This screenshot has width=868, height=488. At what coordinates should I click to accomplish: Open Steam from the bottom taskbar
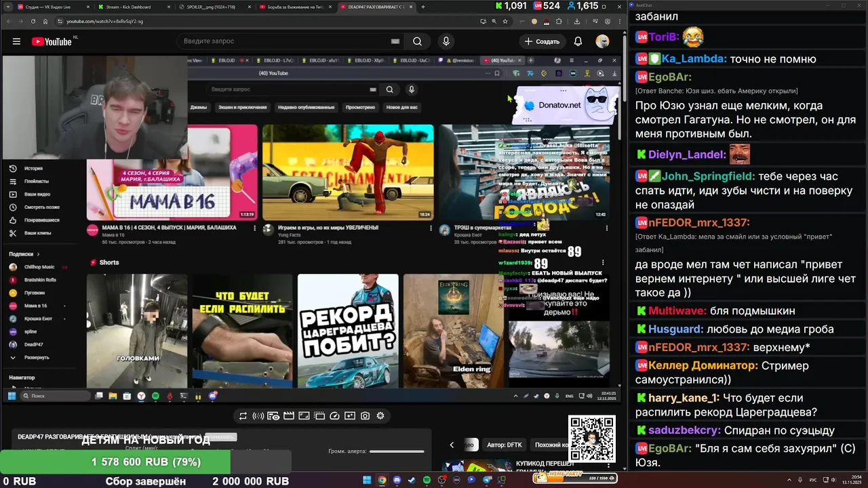pyautogui.click(x=412, y=480)
